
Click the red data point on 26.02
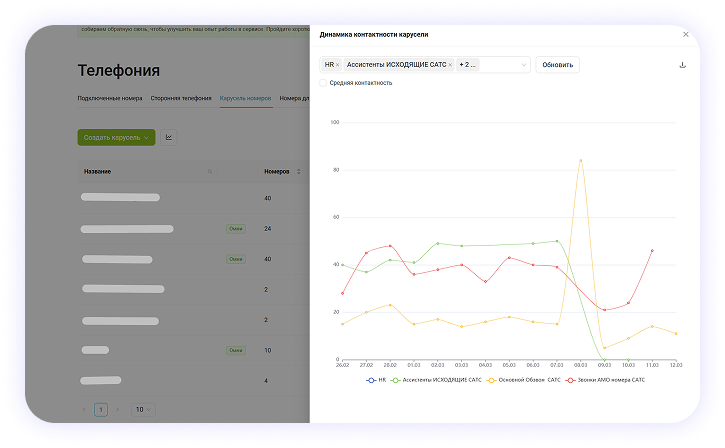[x=342, y=293]
